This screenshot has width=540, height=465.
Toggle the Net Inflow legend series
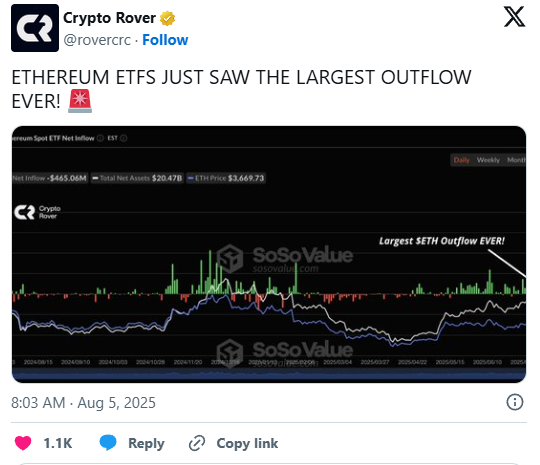(x=50, y=178)
